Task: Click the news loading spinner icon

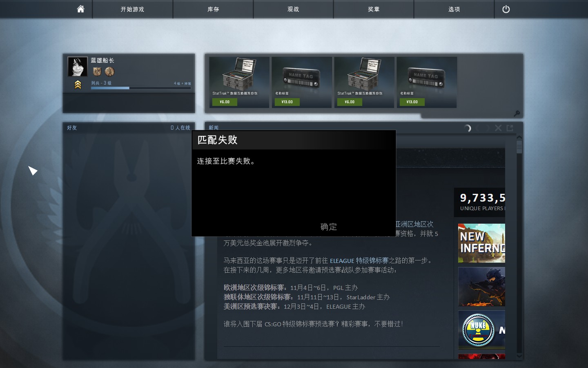Action: pyautogui.click(x=468, y=128)
